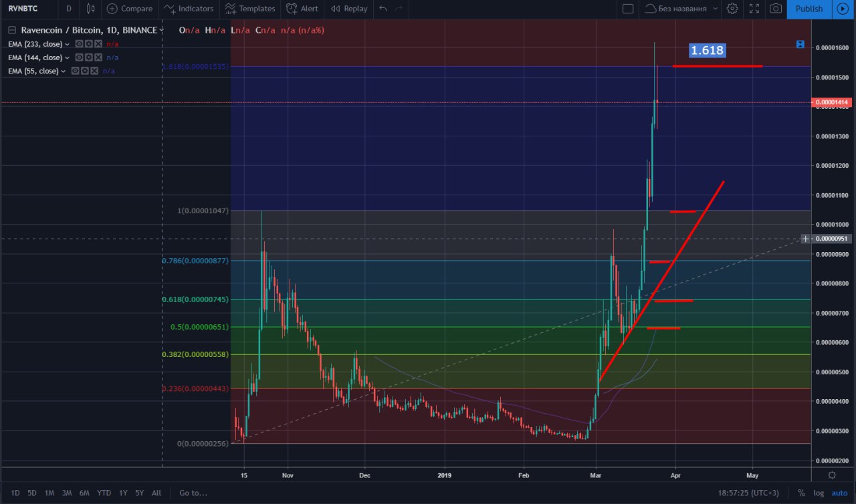
Task: Expand EMA 144 legend dropdown arrow
Action: [68, 57]
